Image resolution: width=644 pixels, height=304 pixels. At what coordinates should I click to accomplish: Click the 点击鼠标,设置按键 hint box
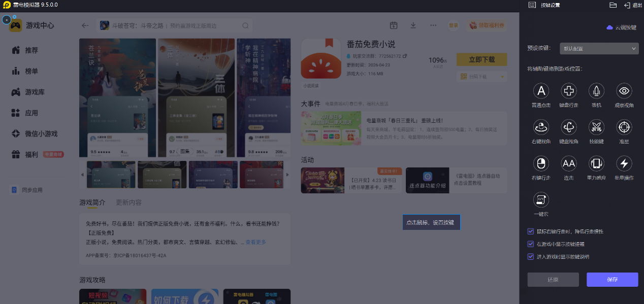[432, 222]
